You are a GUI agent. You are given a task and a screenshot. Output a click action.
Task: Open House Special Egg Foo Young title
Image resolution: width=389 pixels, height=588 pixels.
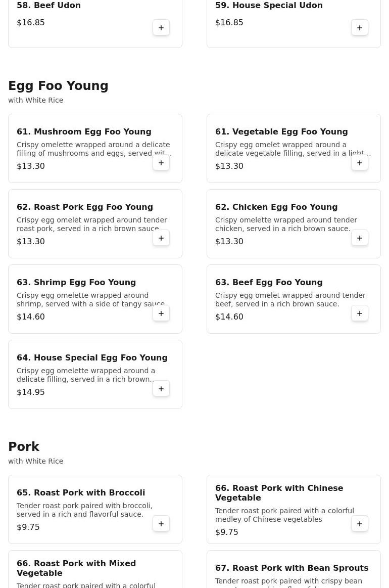(92, 358)
